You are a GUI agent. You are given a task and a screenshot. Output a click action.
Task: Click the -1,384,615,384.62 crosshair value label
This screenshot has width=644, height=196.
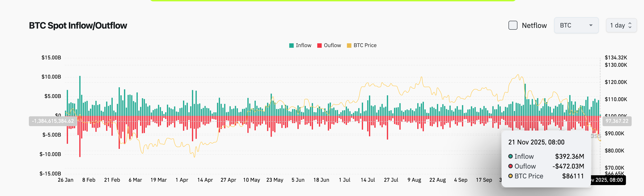coord(53,121)
